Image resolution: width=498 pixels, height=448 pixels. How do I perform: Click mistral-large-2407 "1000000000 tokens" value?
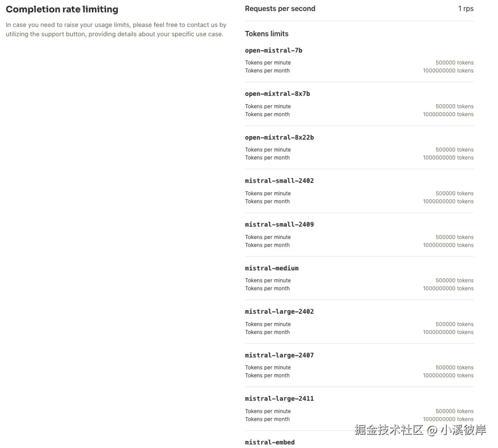click(448, 376)
